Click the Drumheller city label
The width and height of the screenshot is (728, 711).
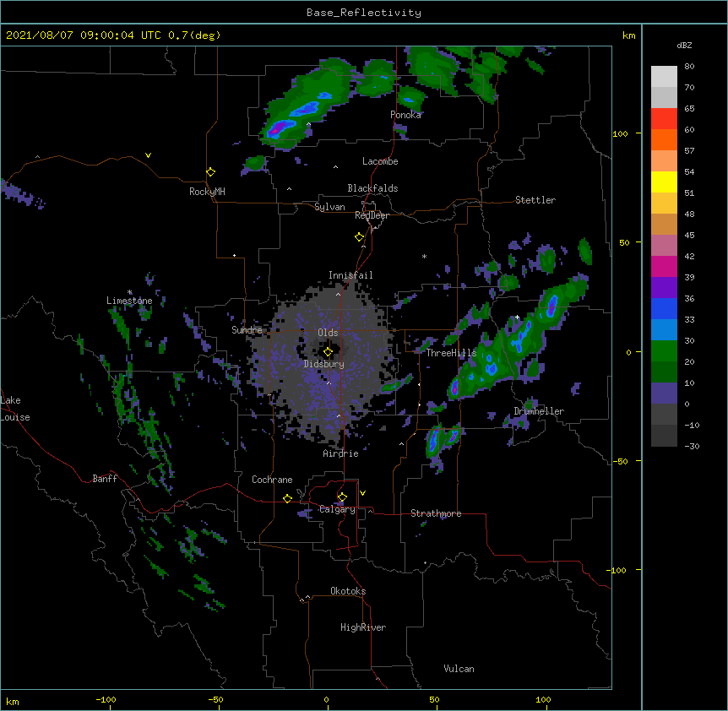(539, 411)
